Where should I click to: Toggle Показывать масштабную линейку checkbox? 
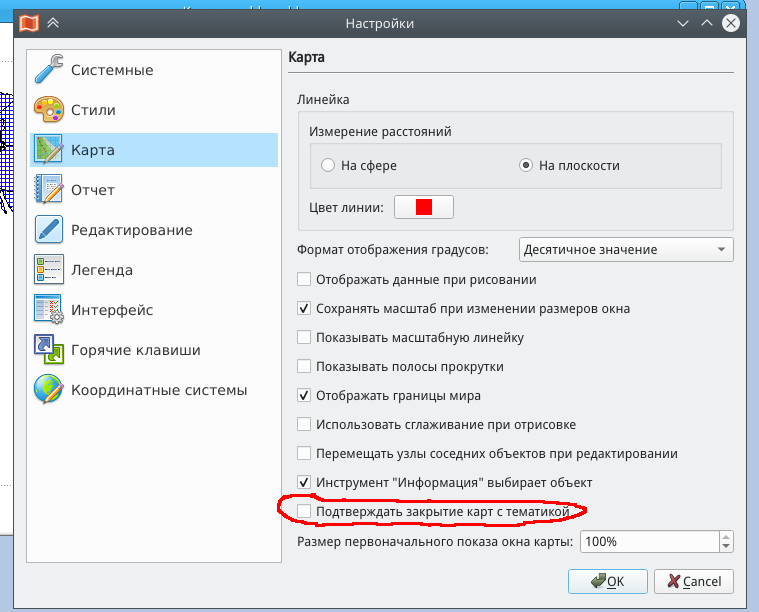(305, 338)
